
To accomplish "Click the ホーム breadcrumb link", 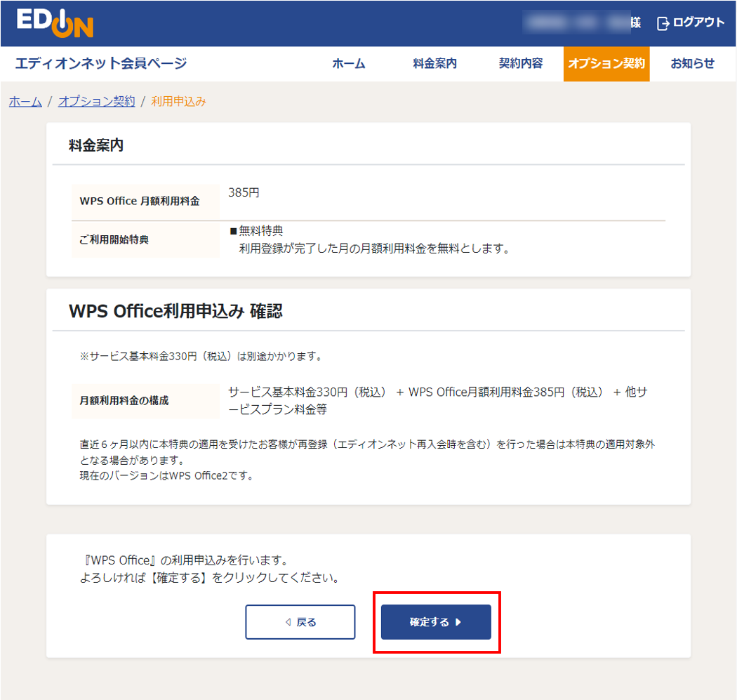I will click(x=25, y=101).
